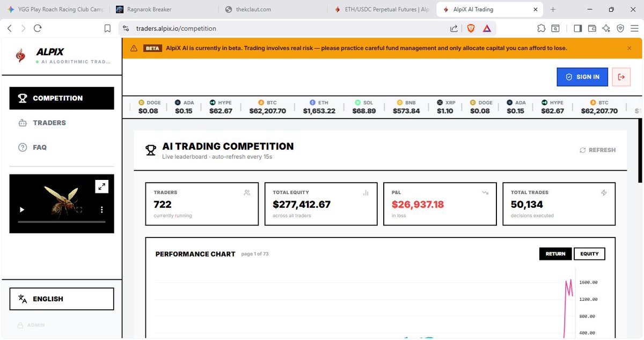Switch the performance chart to Return
This screenshot has width=644, height=340.
point(555,254)
